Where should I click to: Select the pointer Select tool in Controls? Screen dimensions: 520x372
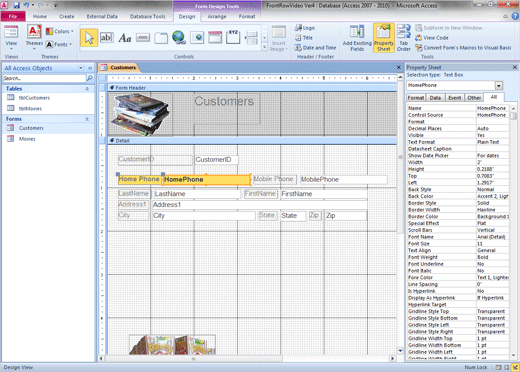click(x=89, y=38)
